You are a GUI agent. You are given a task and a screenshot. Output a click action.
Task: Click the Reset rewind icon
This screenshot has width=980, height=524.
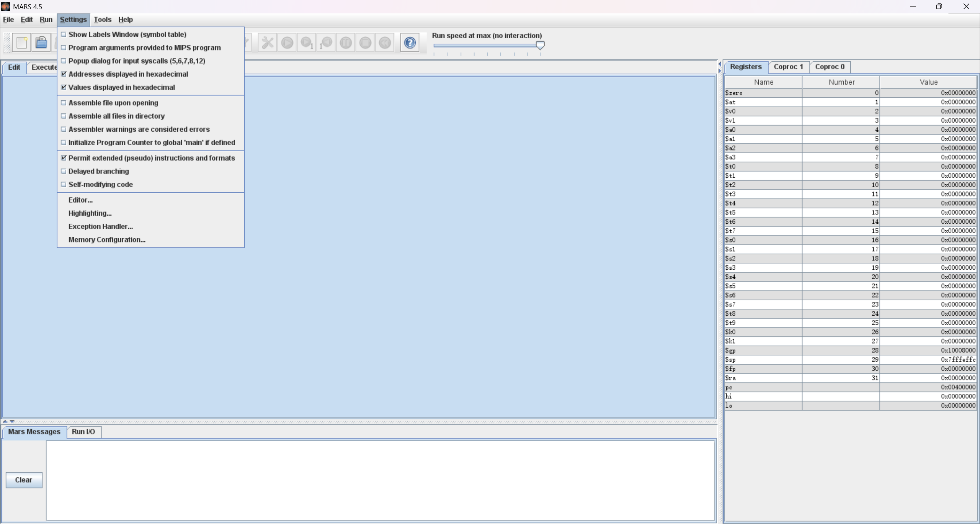click(385, 43)
